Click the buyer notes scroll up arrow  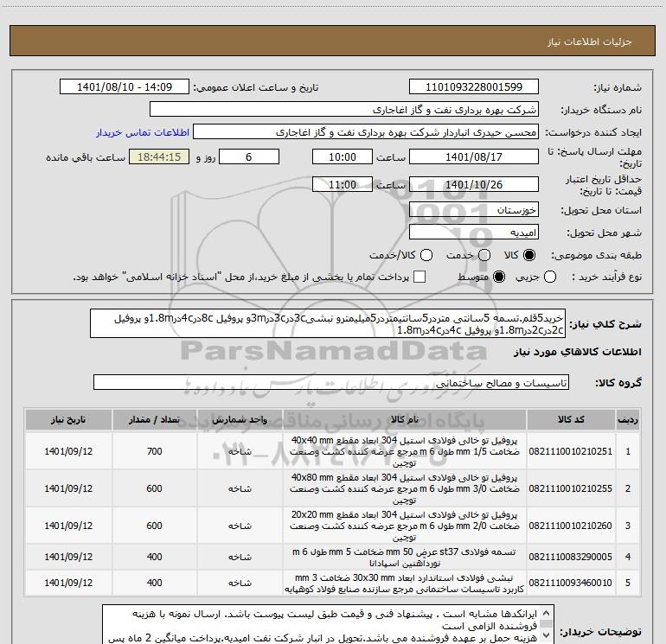click(547, 613)
